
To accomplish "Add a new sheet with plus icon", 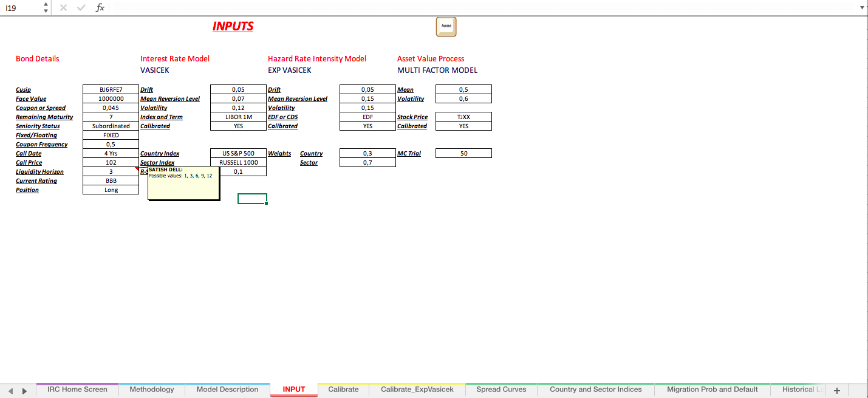I will (836, 390).
